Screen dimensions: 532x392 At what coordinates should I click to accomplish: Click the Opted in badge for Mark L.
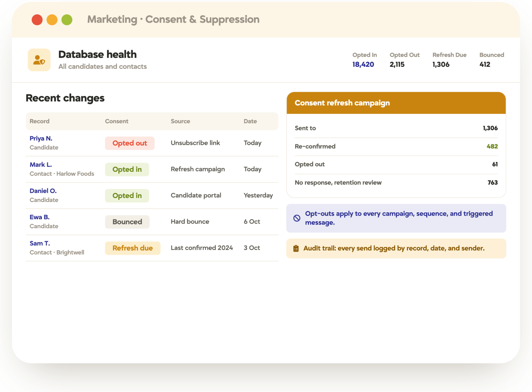tap(127, 169)
